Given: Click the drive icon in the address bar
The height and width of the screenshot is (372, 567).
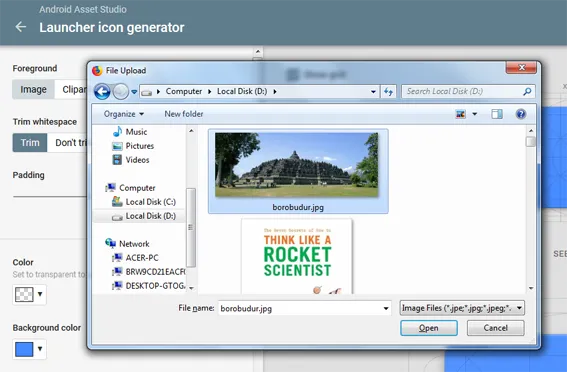Looking at the screenshot, I should [x=146, y=92].
